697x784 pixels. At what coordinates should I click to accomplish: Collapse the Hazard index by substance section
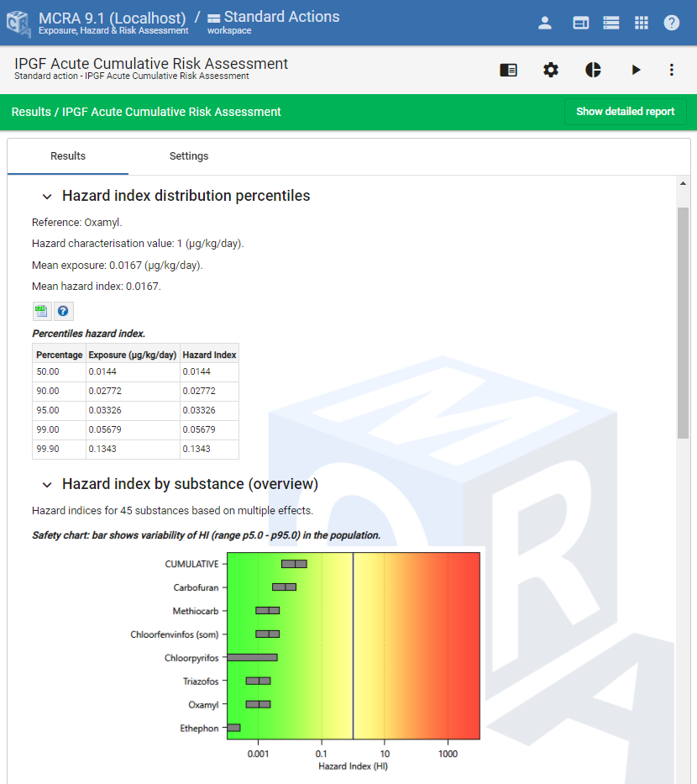click(x=47, y=484)
